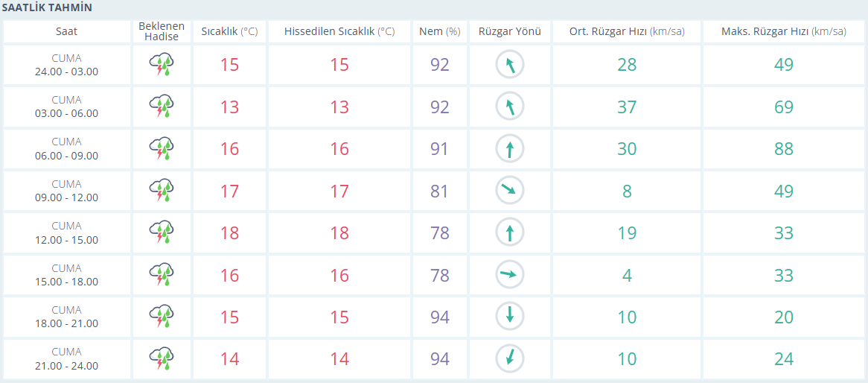Click the Beklenen Hadise column header
This screenshot has width=868, height=383.
(x=162, y=31)
